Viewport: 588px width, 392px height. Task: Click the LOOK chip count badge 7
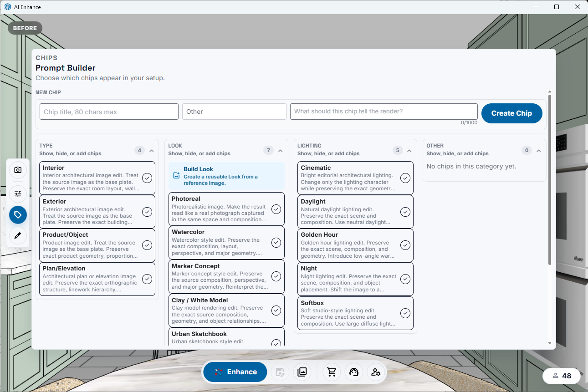pyautogui.click(x=268, y=151)
